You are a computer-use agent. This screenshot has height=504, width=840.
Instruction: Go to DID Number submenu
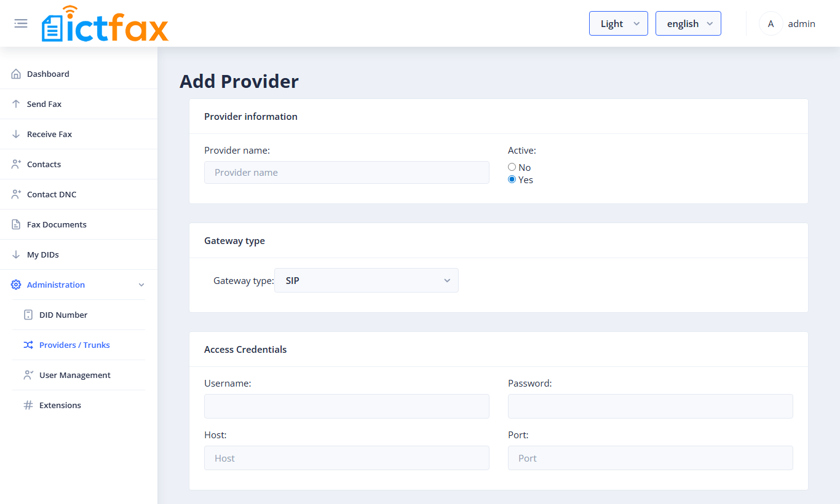(x=63, y=315)
